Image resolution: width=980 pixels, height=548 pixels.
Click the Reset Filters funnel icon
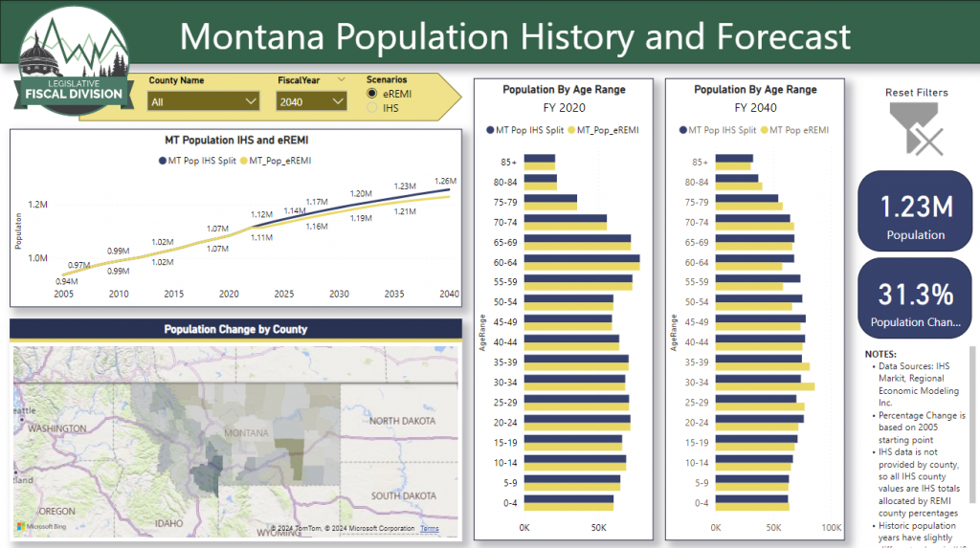pyautogui.click(x=916, y=129)
